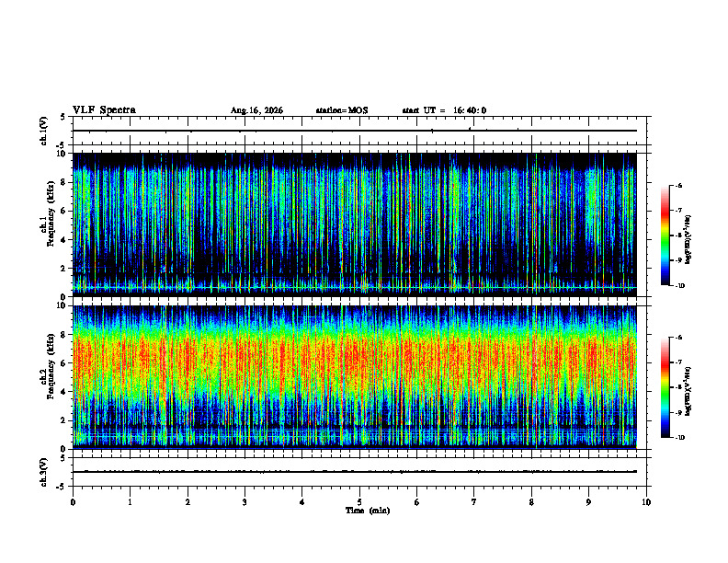Click time axis tick label "8"
This screenshot has height=563, width=728.
click(531, 502)
